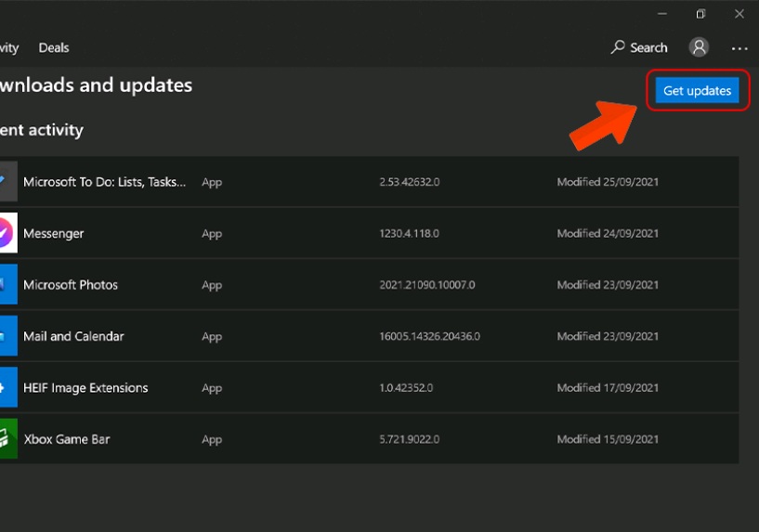Click Modified 23/09/2021 in Mail and Calendar row
The image size is (759, 532).
(608, 336)
